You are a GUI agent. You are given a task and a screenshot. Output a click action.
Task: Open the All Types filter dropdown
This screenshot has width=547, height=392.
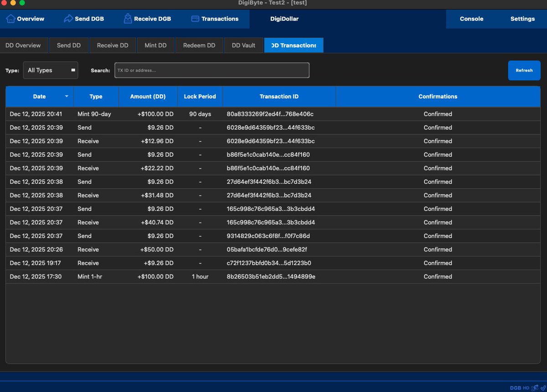[x=51, y=70]
